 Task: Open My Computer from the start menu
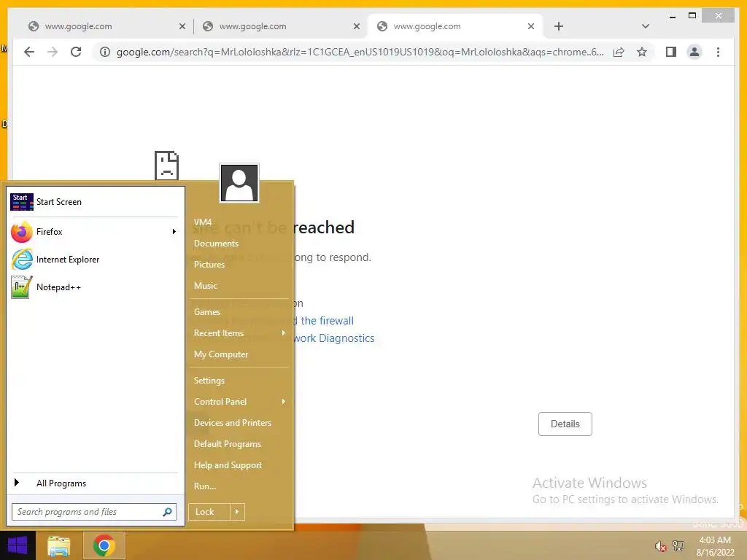tap(221, 354)
